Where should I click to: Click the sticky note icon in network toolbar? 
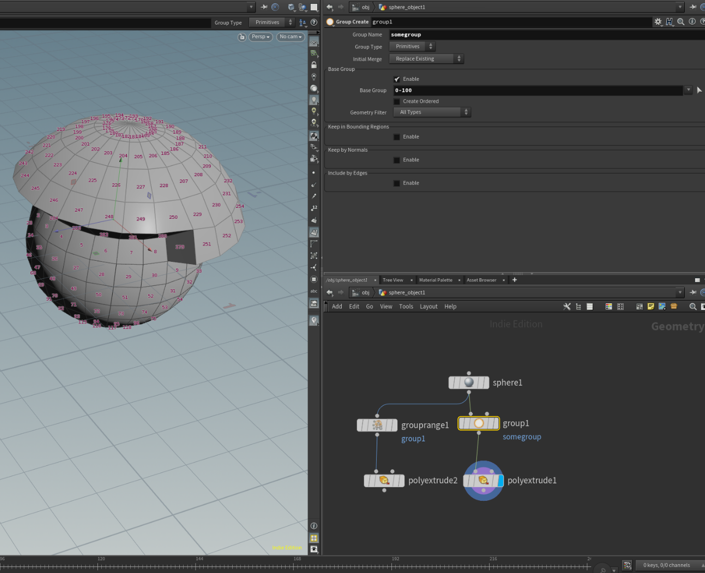(x=650, y=307)
